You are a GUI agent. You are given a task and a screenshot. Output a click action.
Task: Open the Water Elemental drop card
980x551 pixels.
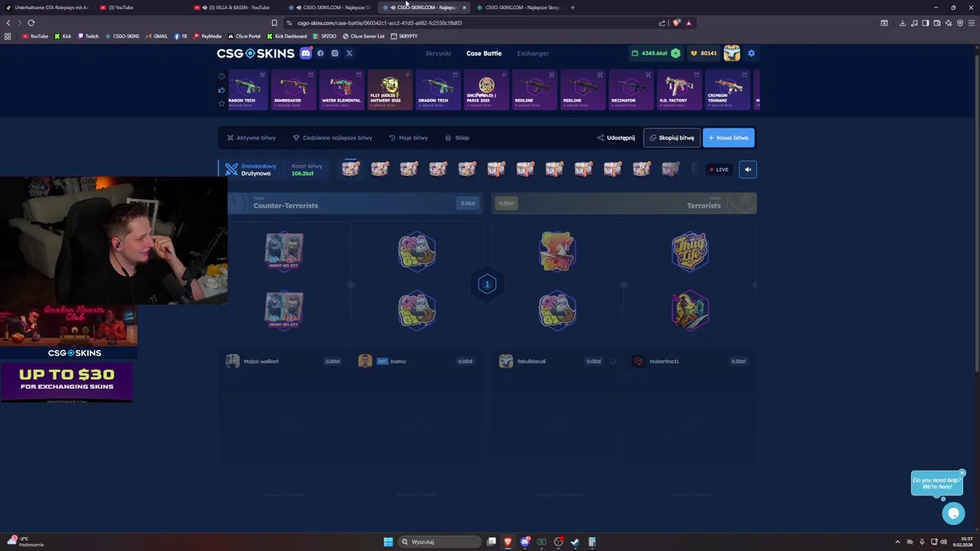click(341, 90)
